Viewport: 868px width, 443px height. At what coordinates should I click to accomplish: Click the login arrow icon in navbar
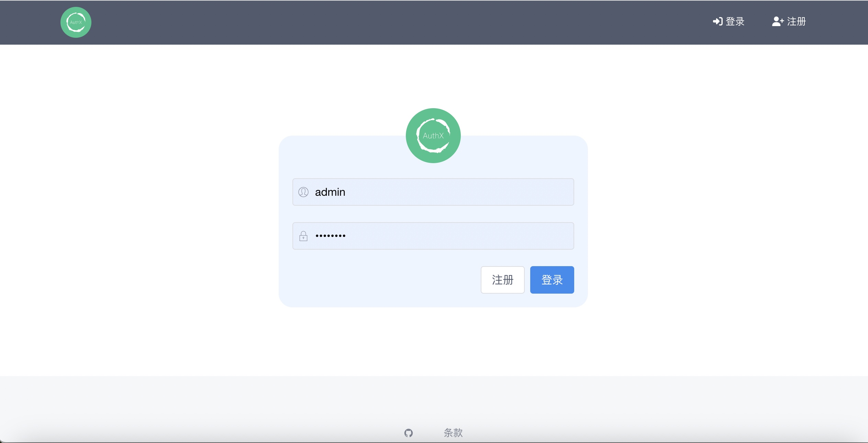pos(717,21)
